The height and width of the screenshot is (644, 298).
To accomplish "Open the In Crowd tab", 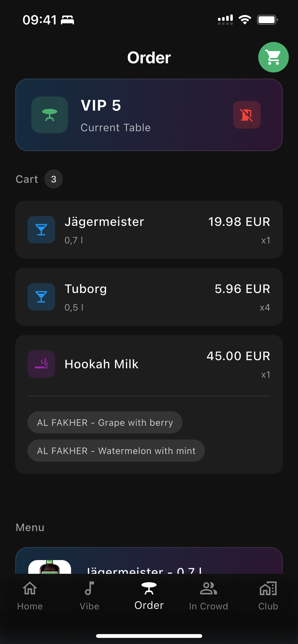I will [208, 596].
